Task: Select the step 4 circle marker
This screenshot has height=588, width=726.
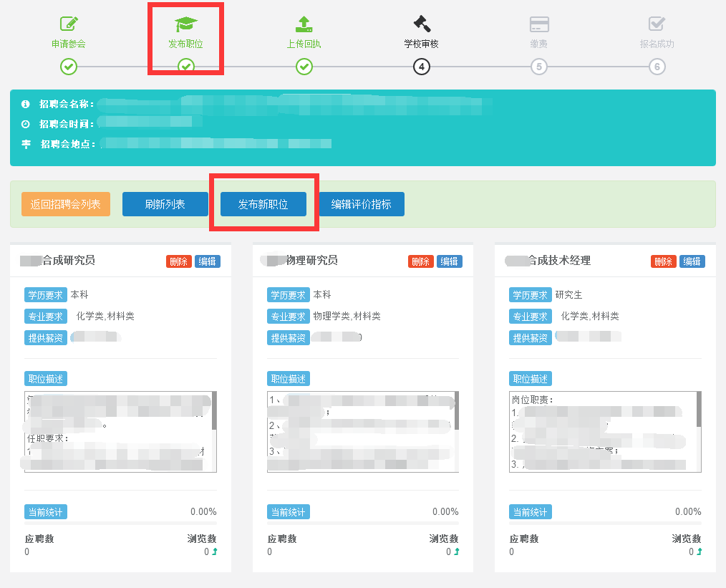Action: (x=422, y=67)
